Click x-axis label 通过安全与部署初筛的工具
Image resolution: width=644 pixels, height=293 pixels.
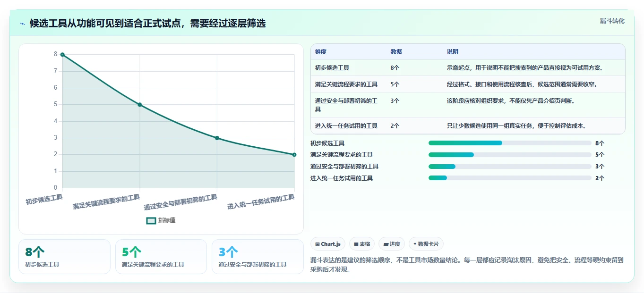coord(180,202)
